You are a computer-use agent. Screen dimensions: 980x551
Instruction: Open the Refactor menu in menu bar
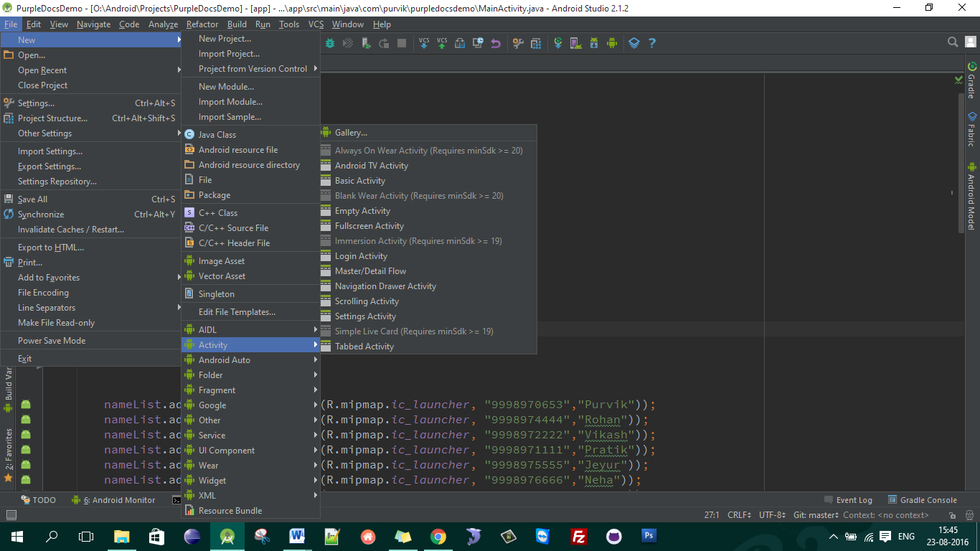pyautogui.click(x=202, y=24)
